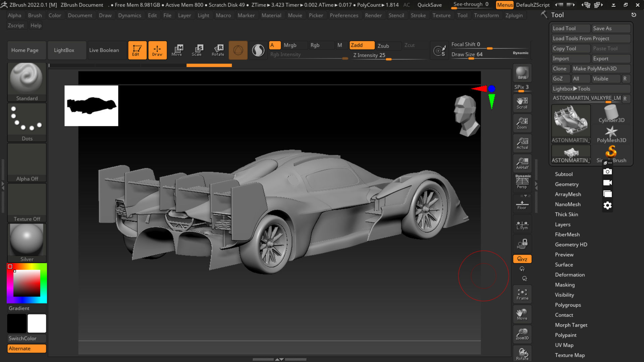This screenshot has height=362, width=644.
Task: Click Make PolyMesh3D button
Action: [601, 69]
